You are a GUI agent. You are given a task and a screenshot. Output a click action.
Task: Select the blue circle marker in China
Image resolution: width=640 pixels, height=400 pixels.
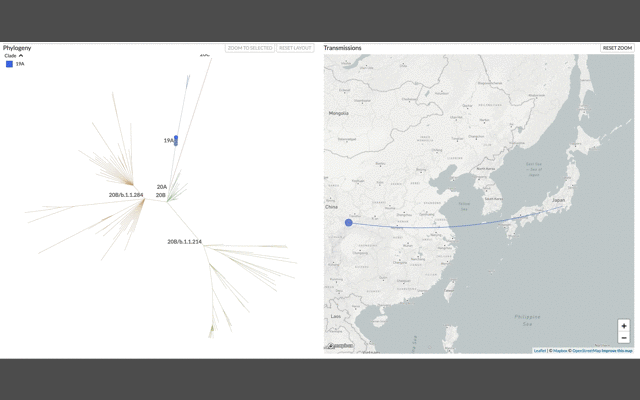pos(349,223)
